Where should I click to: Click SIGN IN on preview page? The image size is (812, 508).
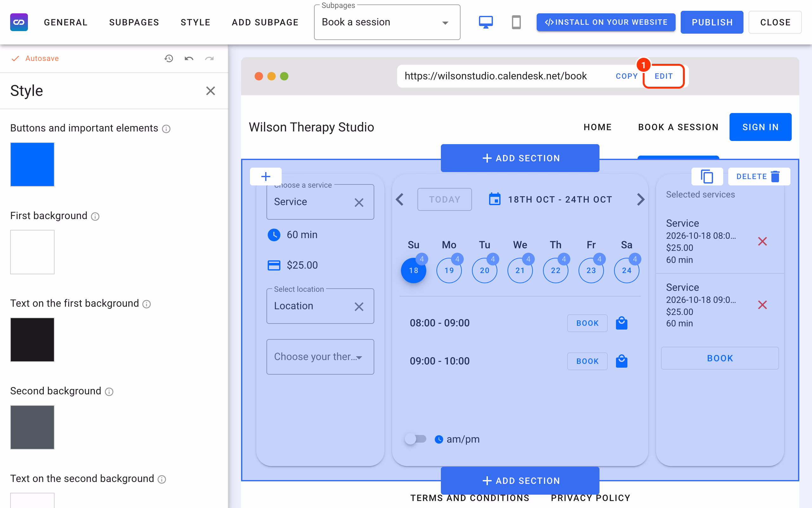click(760, 127)
